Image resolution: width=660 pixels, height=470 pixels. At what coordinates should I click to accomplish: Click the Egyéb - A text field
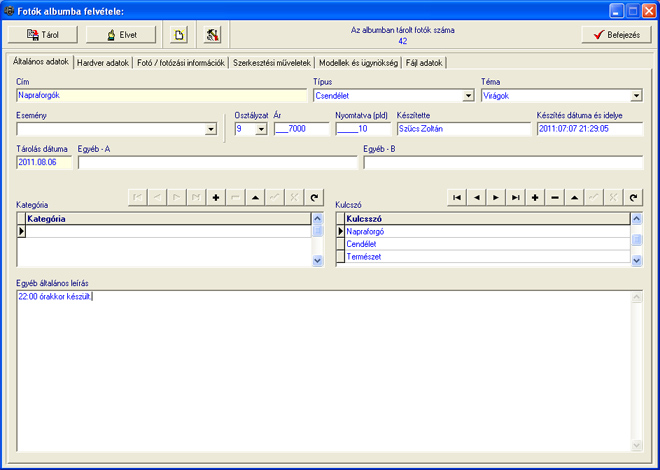coord(218,162)
